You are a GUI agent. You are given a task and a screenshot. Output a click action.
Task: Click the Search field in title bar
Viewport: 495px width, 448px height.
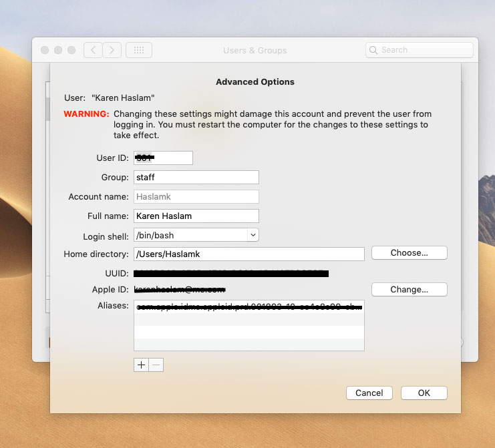coord(420,50)
